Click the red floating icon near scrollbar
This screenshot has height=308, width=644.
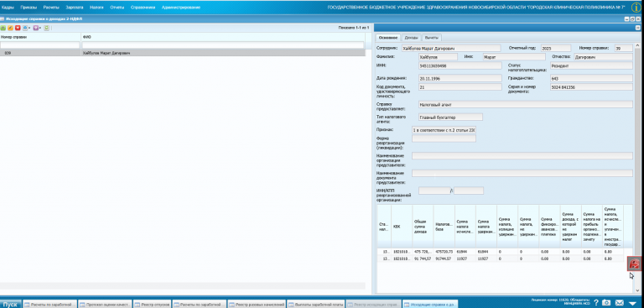point(634,264)
